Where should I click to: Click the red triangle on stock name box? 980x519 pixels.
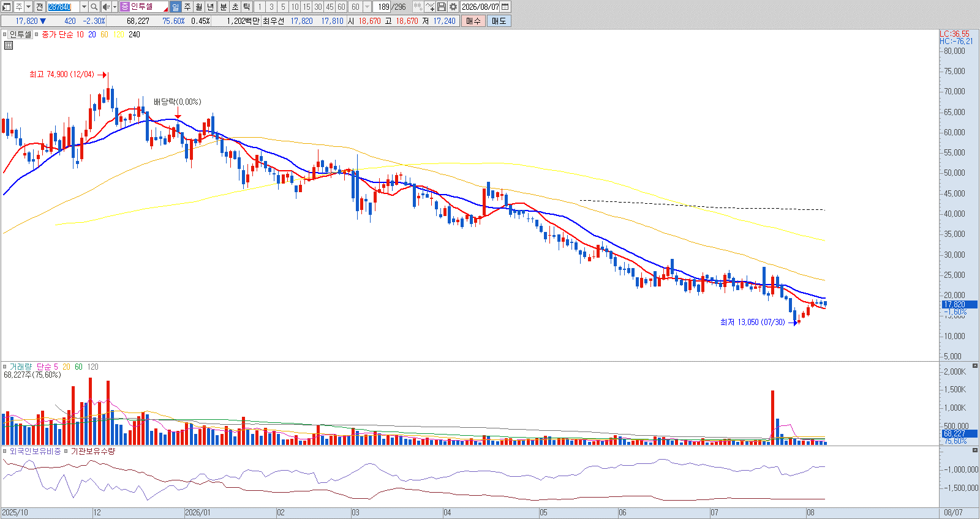tap(165, 9)
